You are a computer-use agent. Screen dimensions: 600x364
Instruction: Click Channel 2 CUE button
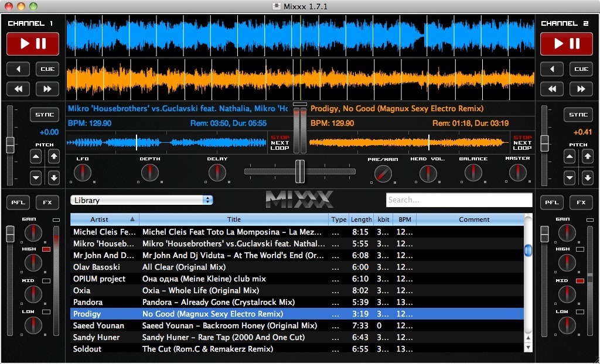pyautogui.click(x=581, y=69)
